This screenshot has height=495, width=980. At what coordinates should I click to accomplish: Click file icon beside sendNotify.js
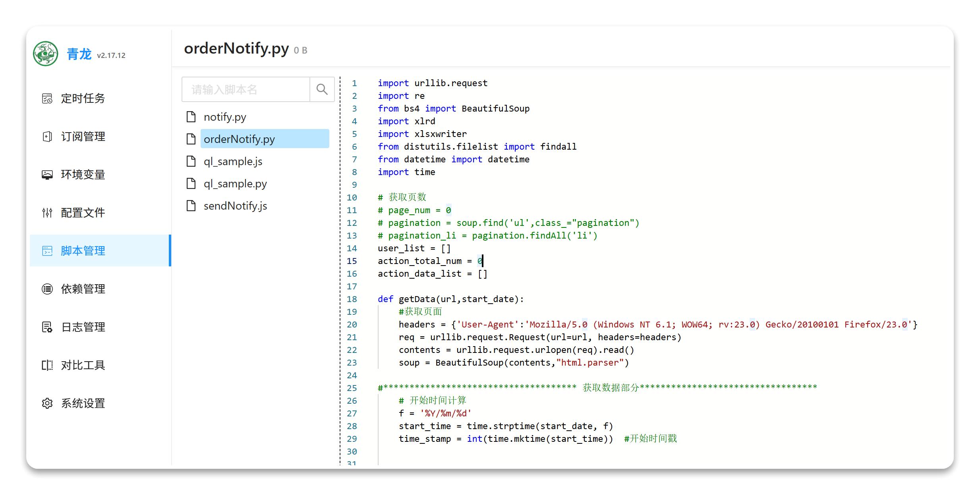coord(191,206)
